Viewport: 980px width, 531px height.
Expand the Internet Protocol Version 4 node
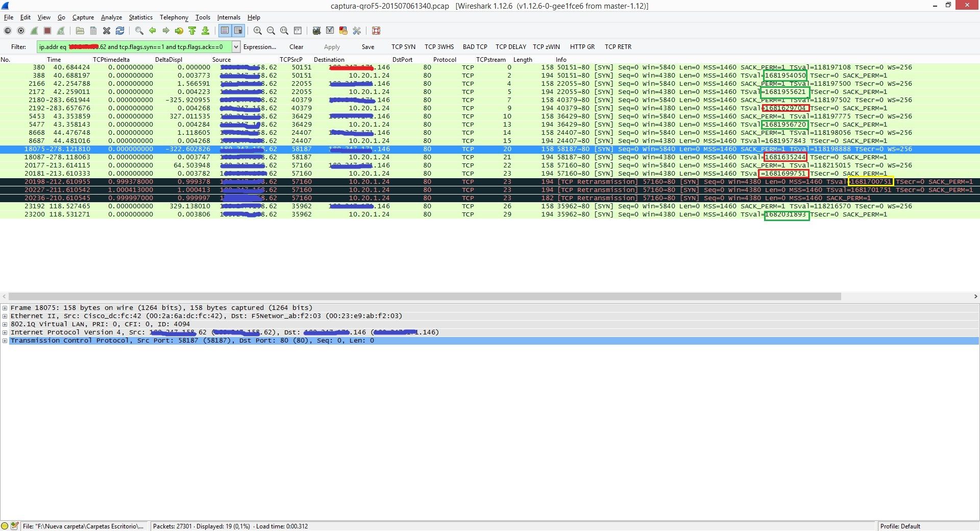tap(5, 332)
